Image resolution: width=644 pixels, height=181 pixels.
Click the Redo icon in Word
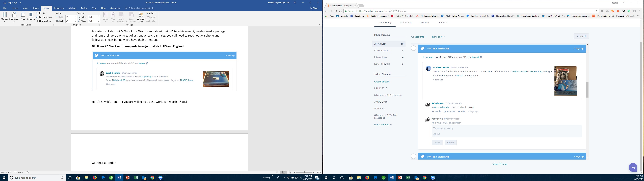click(15, 3)
